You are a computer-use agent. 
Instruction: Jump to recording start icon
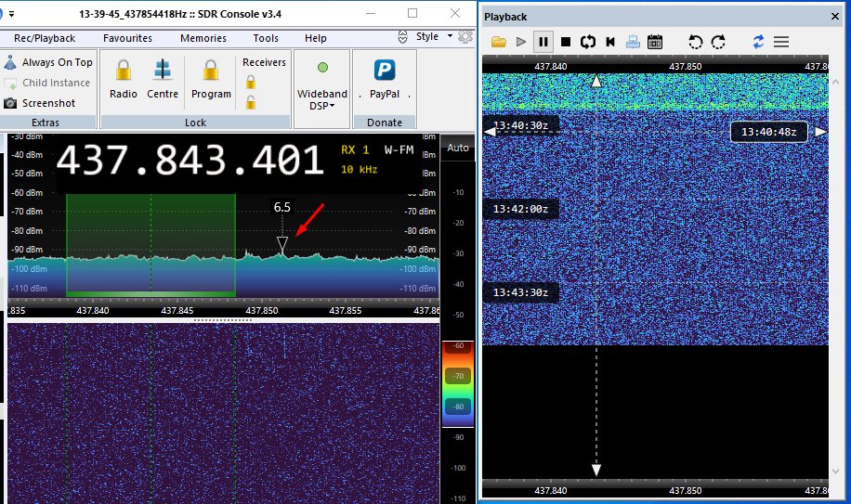click(x=610, y=42)
